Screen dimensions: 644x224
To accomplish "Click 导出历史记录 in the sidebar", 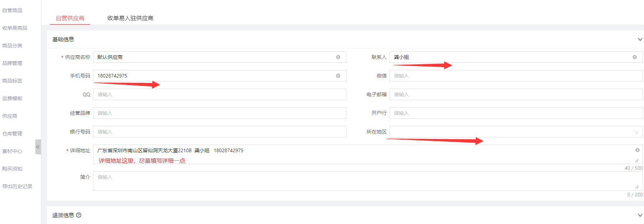I will [x=17, y=186].
